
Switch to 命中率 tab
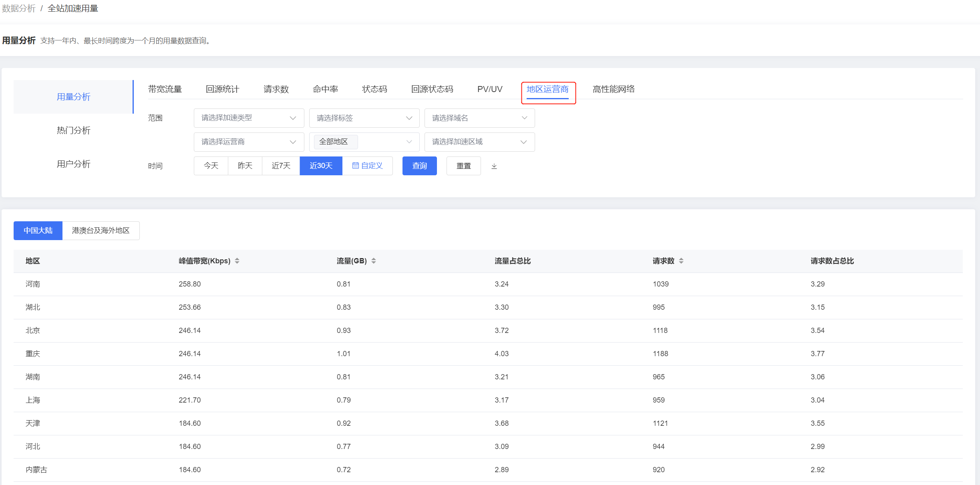click(326, 89)
